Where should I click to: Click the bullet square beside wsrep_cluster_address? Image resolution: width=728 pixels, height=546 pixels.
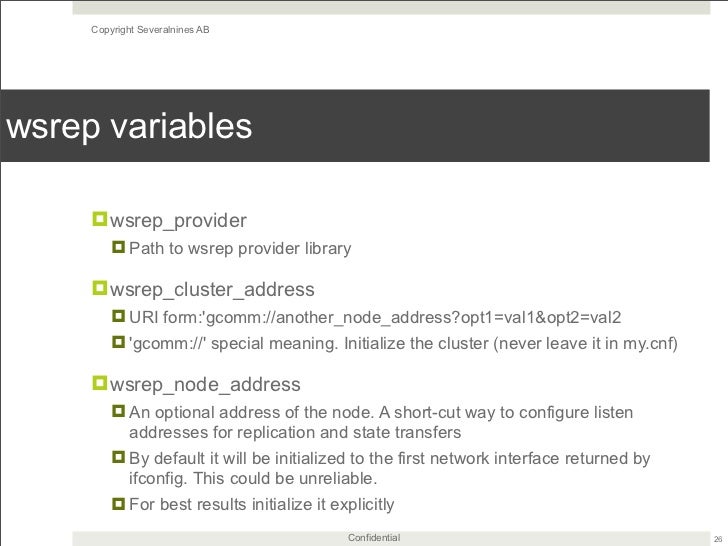point(98,288)
